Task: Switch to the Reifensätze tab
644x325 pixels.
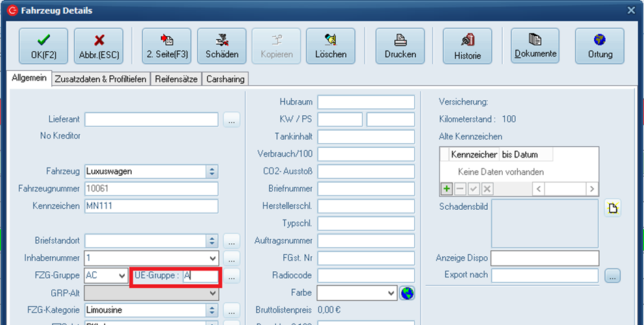Action: pos(176,79)
